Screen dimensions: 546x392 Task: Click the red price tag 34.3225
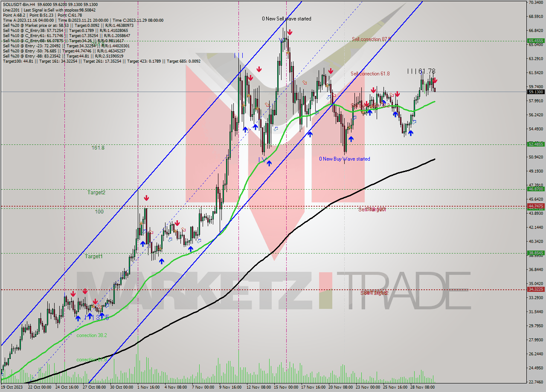(x=536, y=289)
